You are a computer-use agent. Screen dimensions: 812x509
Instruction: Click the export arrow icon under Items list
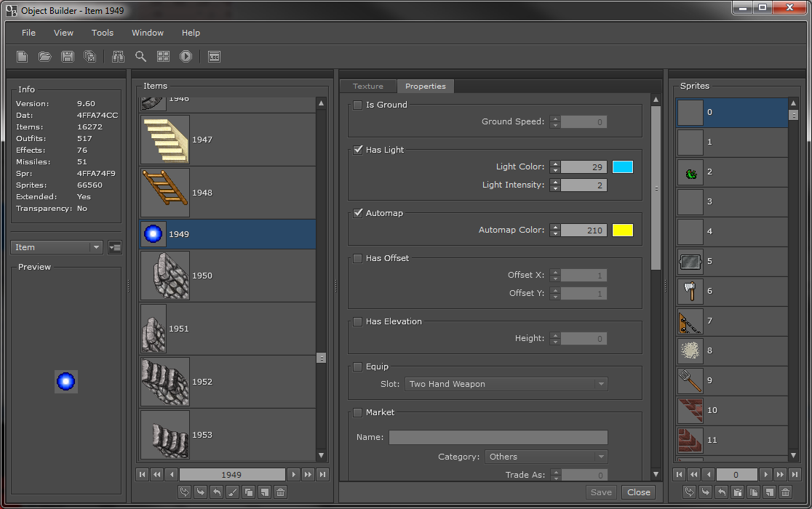tap(217, 492)
